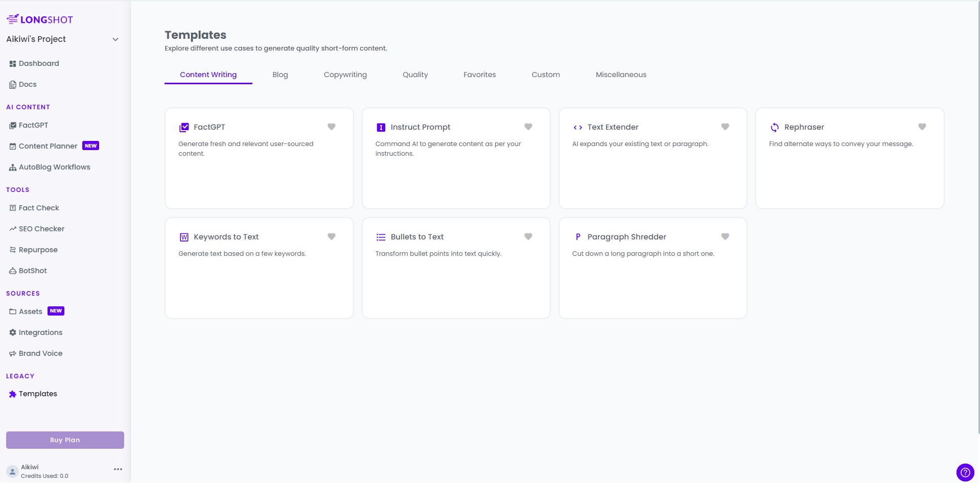
Task: Open the Text Extender template title
Action: (x=613, y=127)
